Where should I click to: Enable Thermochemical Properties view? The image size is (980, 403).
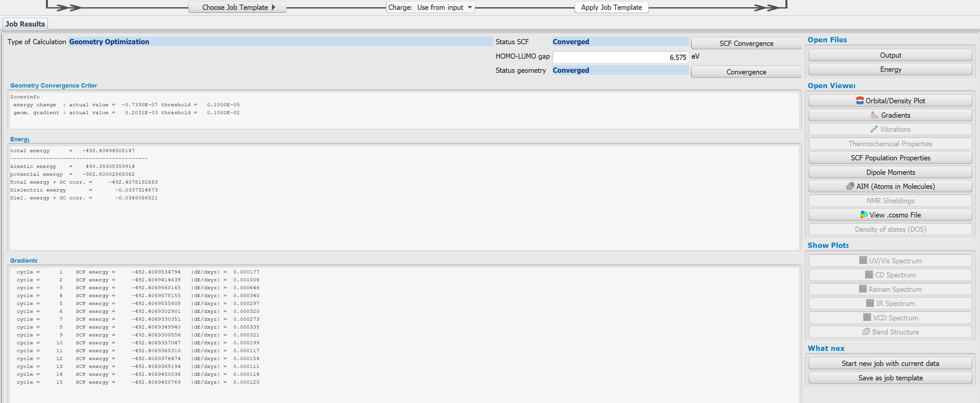point(891,144)
